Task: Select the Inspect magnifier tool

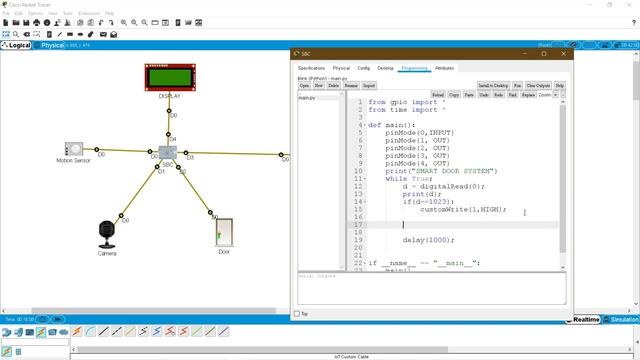Action: pyautogui.click(x=16, y=35)
